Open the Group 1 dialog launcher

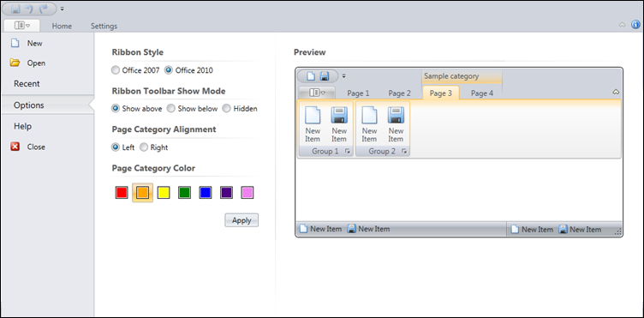pyautogui.click(x=348, y=152)
